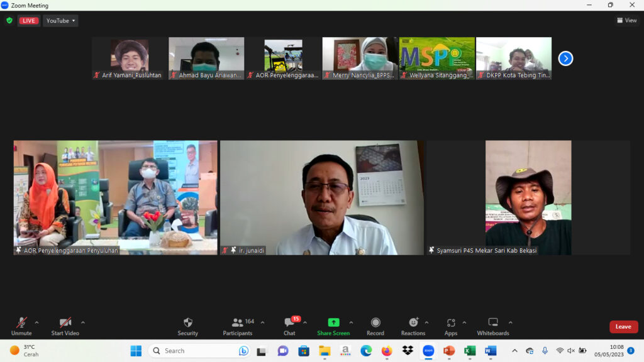Open the Security shield icon
Viewport: 644px width, 362px height.
click(x=187, y=322)
